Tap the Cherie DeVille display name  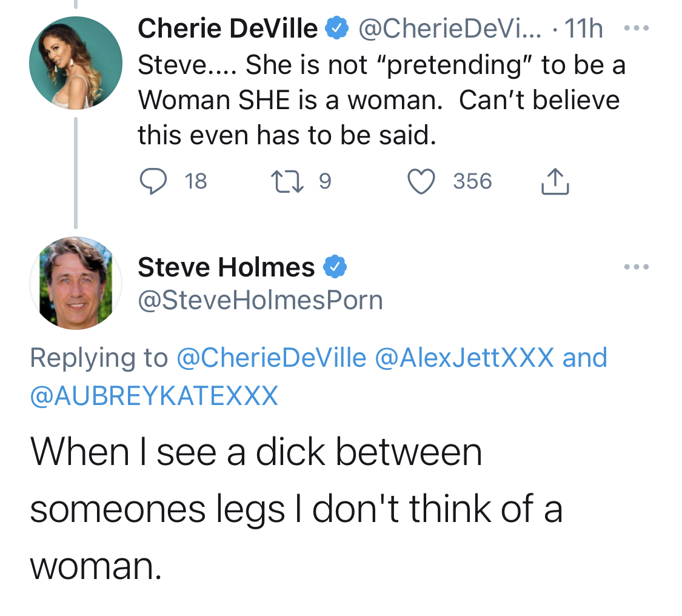(227, 28)
